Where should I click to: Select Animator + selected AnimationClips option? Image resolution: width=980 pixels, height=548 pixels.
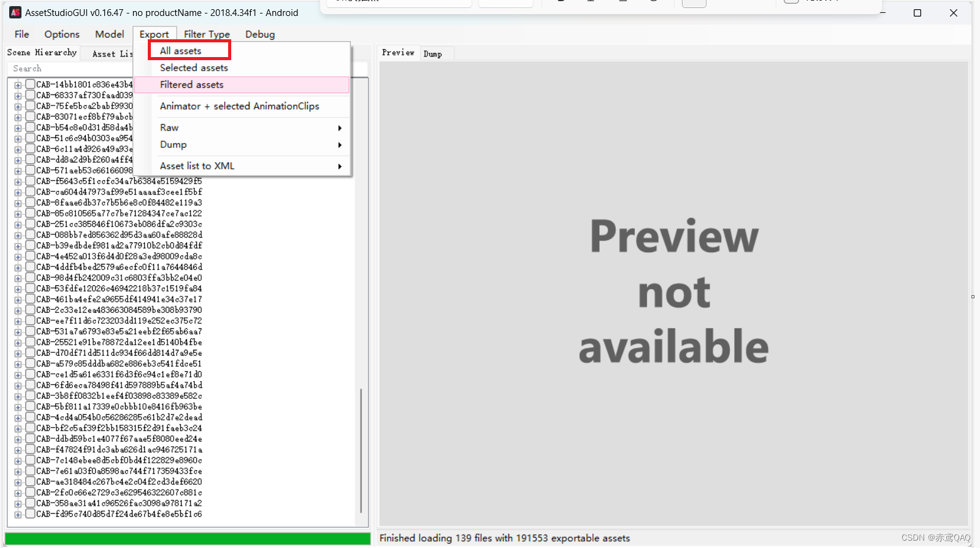pyautogui.click(x=239, y=106)
